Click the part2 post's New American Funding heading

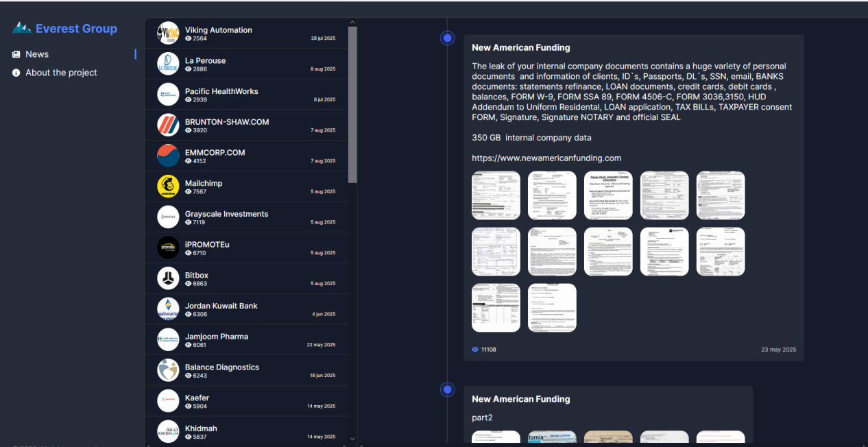pos(521,399)
